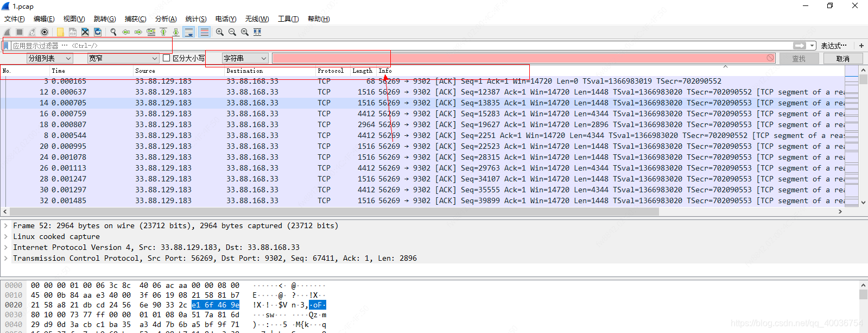Screen dimensions: 868x333
Task: Open the 字符串 search type dropdown
Action: pyautogui.click(x=245, y=58)
